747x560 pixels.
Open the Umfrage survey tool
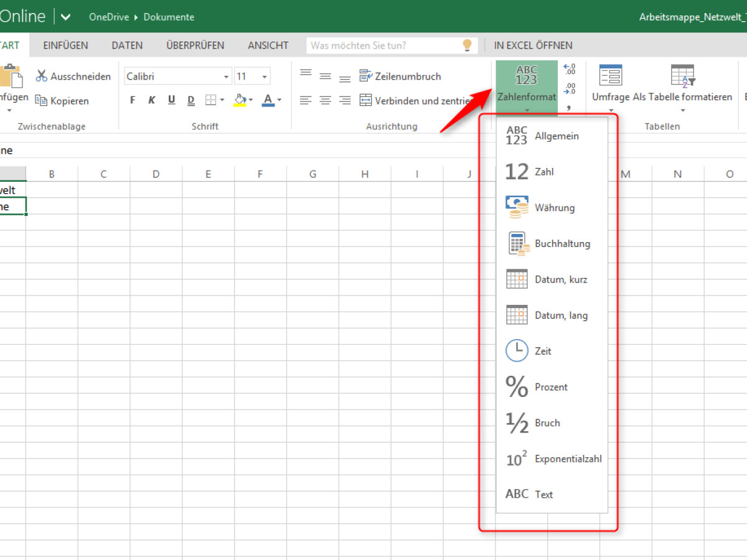coord(610,76)
